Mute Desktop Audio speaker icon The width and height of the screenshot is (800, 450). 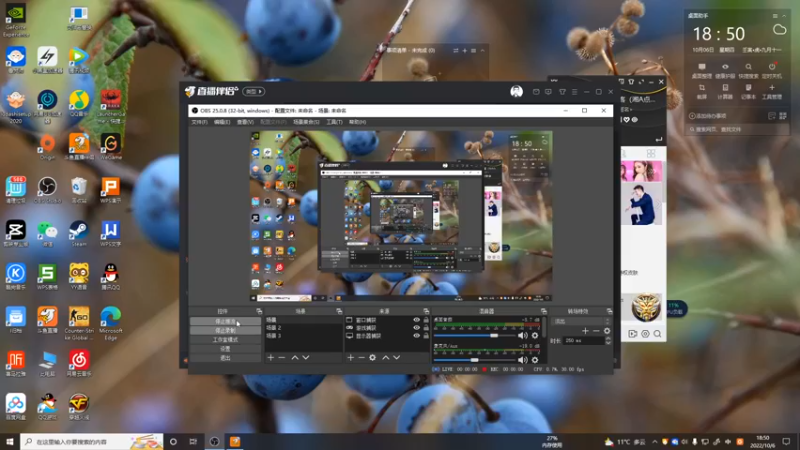pos(522,335)
